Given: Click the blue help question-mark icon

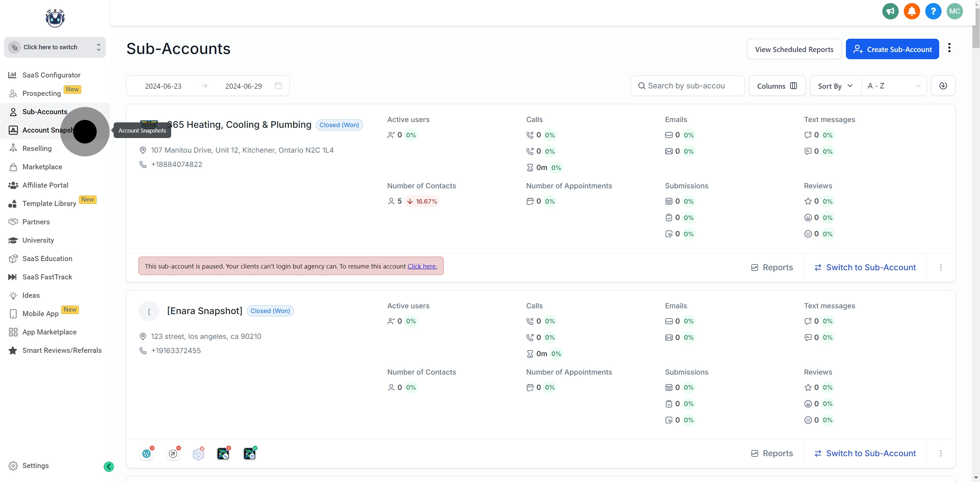Looking at the screenshot, I should 933,12.
